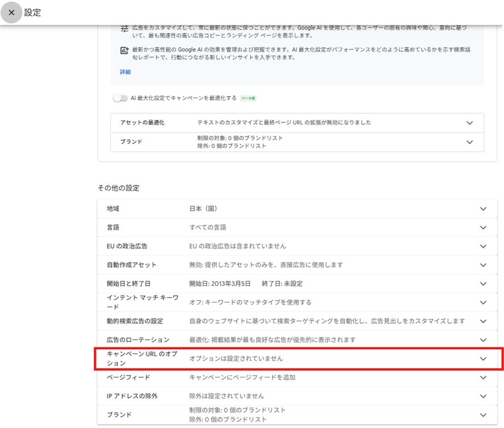Expand IP アドレスの除外 chevron

[x=483, y=396]
